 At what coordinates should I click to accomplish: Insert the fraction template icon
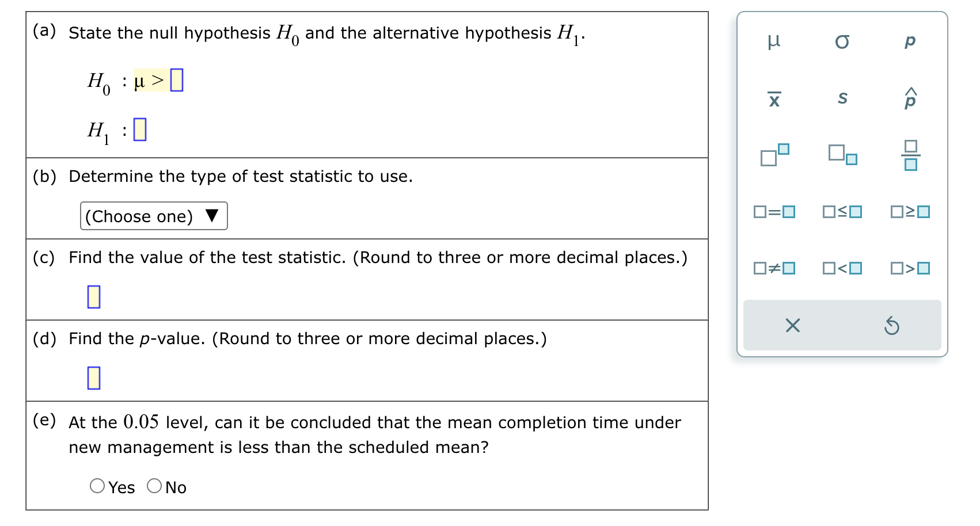pyautogui.click(x=910, y=155)
